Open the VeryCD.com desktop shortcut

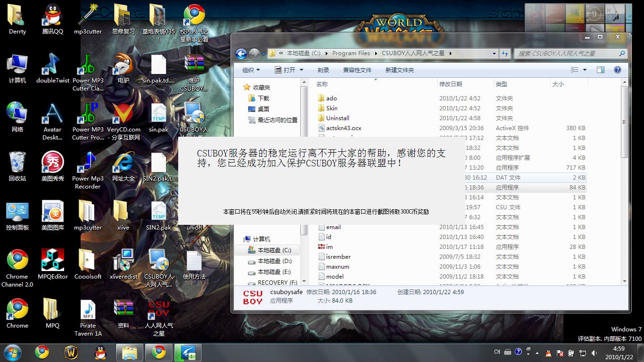point(124,122)
